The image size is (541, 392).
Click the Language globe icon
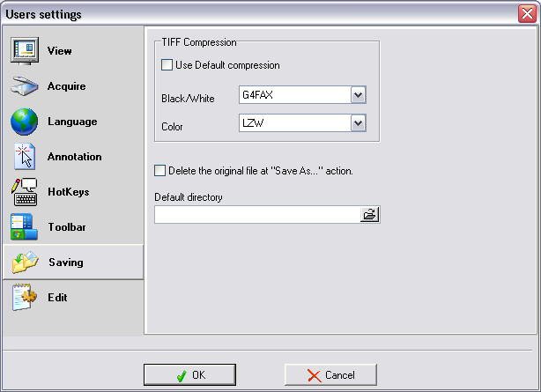point(24,122)
